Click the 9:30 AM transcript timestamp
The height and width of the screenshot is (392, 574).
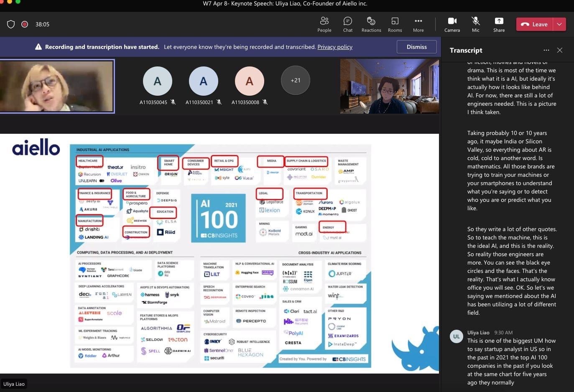coord(503,333)
